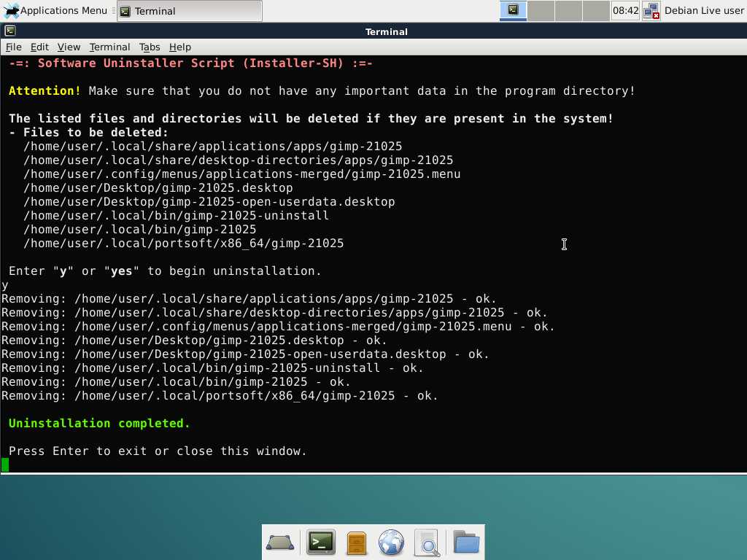Open the Terminal menu

click(x=109, y=47)
